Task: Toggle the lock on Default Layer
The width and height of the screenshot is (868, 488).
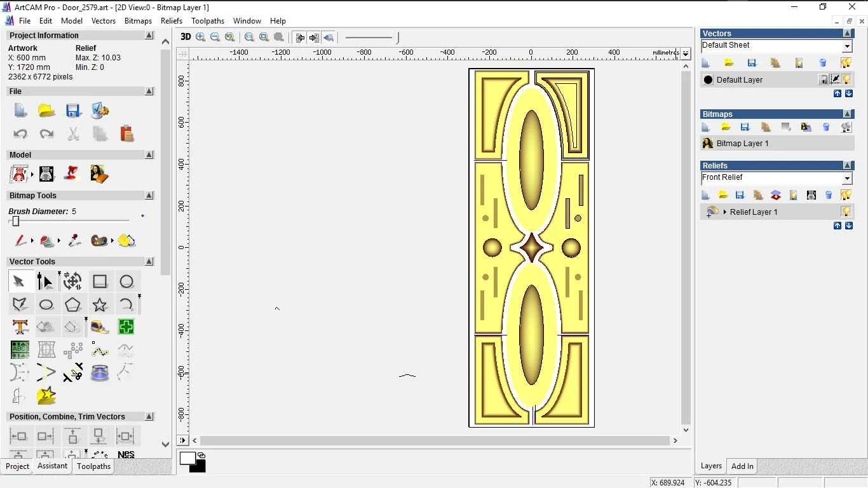Action: pyautogui.click(x=824, y=79)
